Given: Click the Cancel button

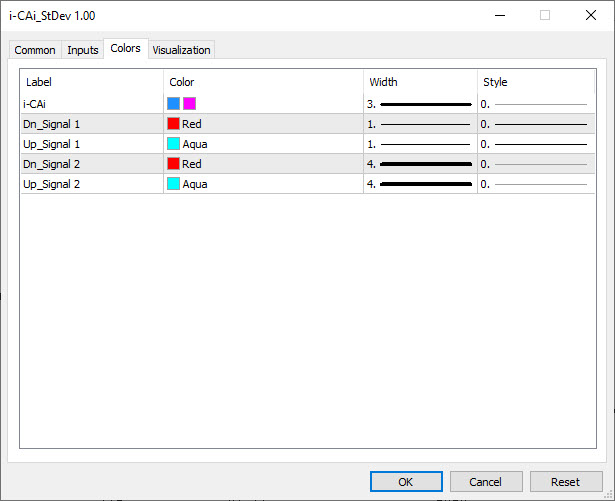Looking at the screenshot, I should point(486,482).
